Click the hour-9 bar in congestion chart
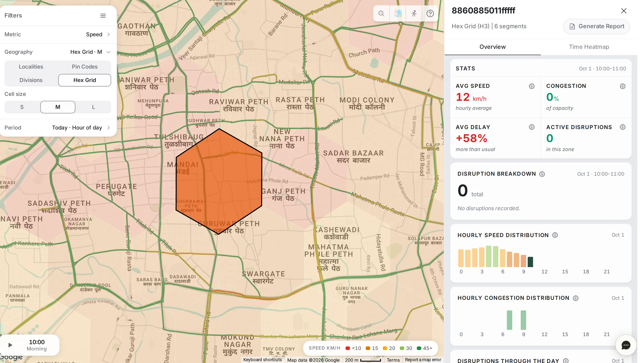 [523, 320]
